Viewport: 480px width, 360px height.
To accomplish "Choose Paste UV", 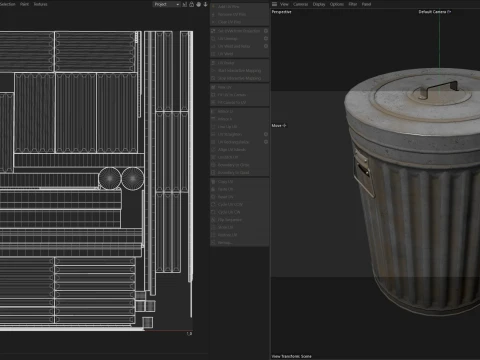I will pos(240,189).
